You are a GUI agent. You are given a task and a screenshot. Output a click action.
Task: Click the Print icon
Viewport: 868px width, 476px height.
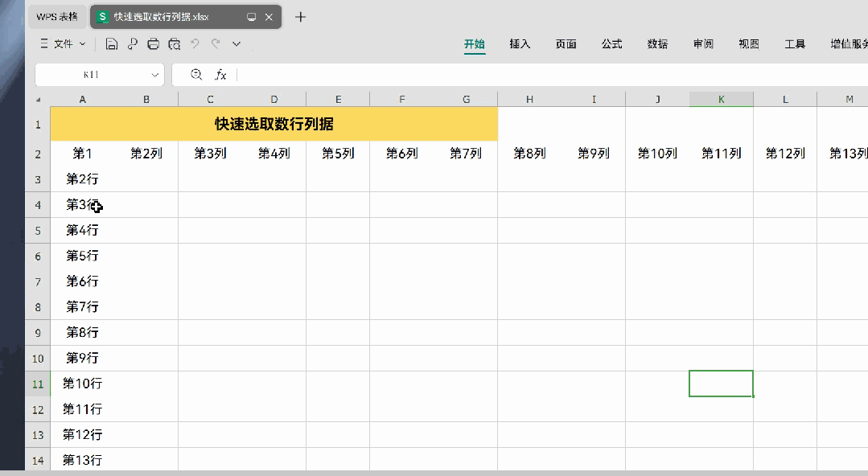pos(154,44)
